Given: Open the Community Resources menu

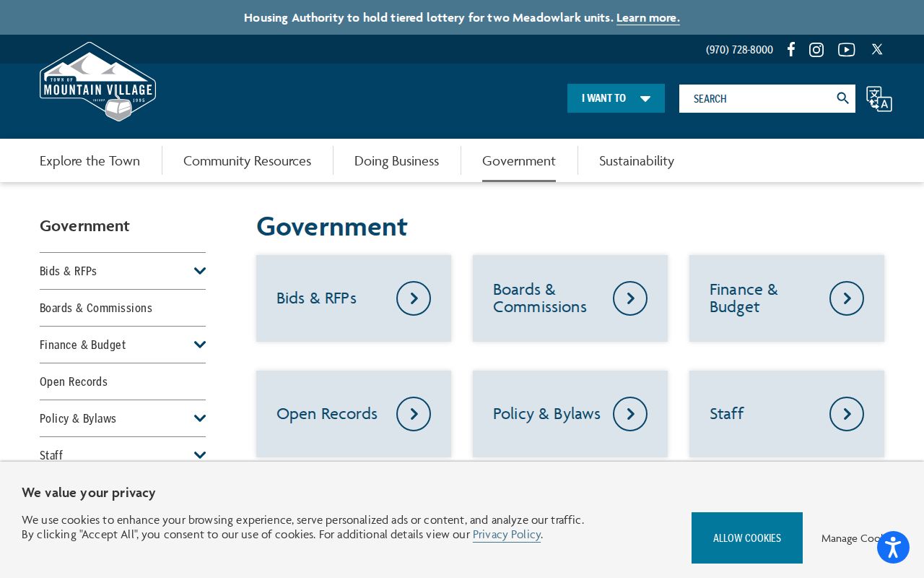Looking at the screenshot, I should pyautogui.click(x=247, y=160).
